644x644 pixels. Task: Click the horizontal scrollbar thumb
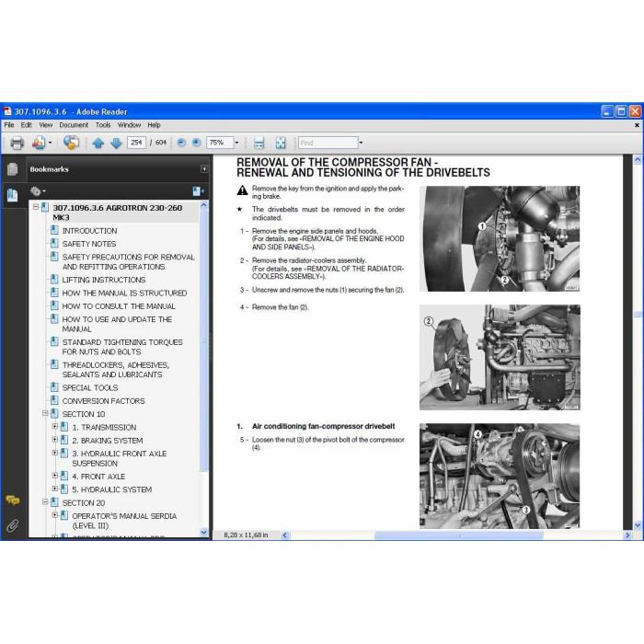(x=459, y=535)
